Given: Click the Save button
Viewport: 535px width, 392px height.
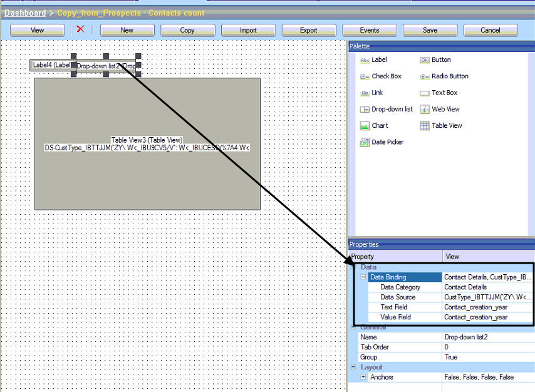Looking at the screenshot, I should click(430, 29).
